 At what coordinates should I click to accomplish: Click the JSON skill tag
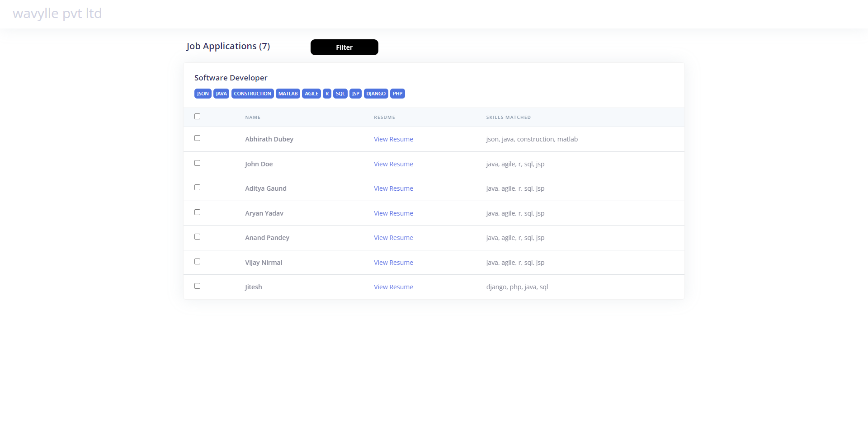(203, 94)
